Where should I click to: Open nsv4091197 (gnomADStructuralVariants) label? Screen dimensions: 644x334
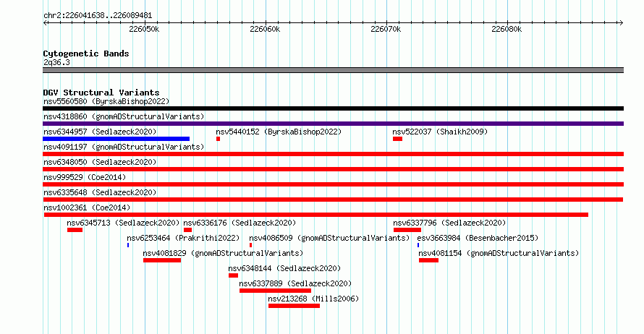pos(124,147)
